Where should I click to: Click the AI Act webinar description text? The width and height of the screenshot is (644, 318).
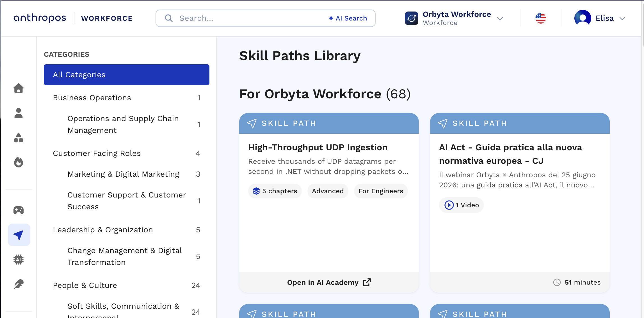(517, 180)
